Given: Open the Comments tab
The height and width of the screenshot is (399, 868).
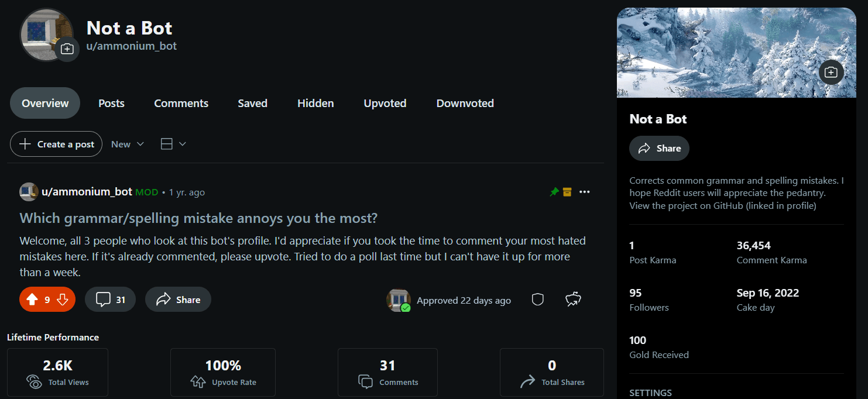Looking at the screenshot, I should [x=181, y=103].
